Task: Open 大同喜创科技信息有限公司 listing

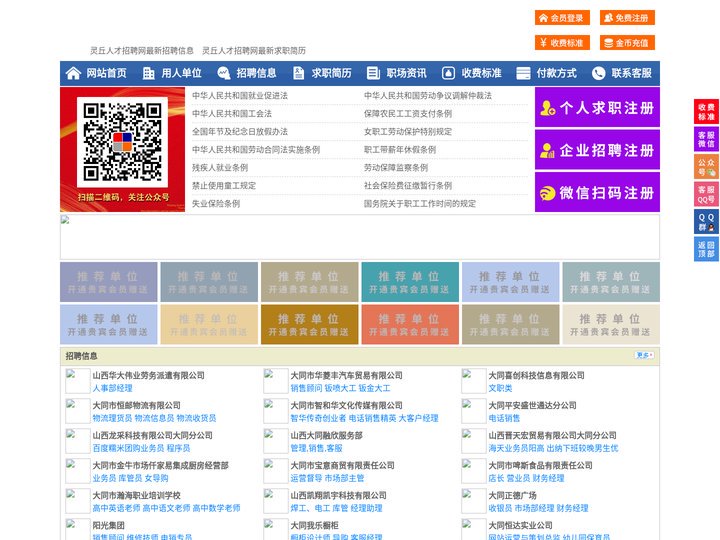Action: (x=536, y=375)
